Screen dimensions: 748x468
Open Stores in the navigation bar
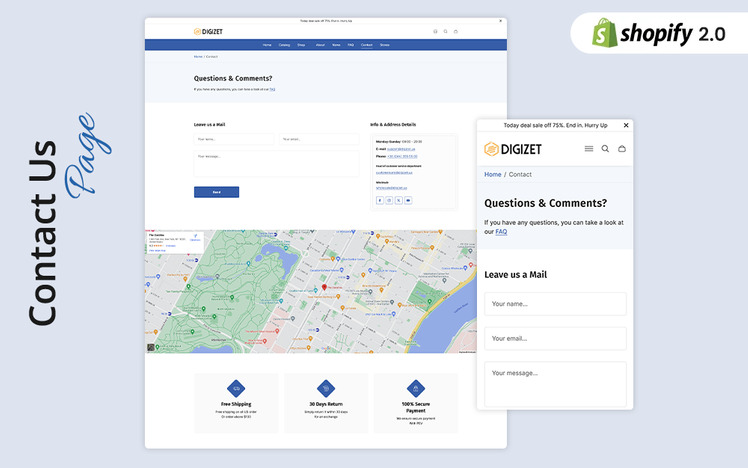click(x=384, y=45)
